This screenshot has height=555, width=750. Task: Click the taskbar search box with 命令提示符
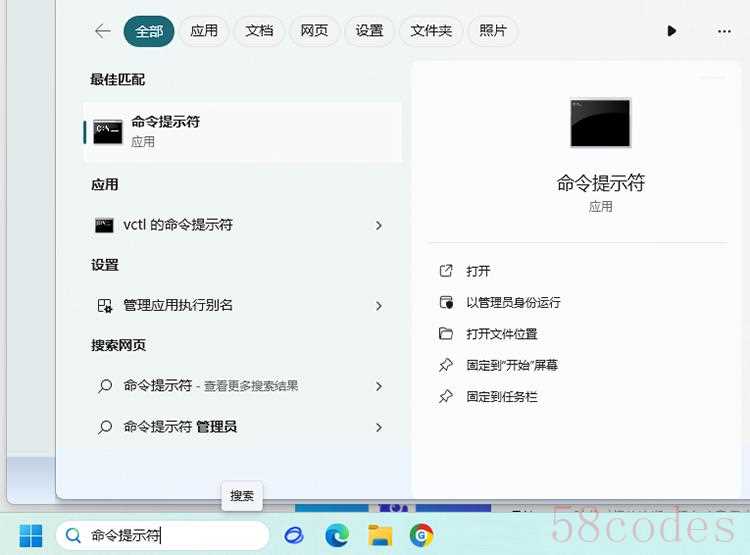point(163,535)
